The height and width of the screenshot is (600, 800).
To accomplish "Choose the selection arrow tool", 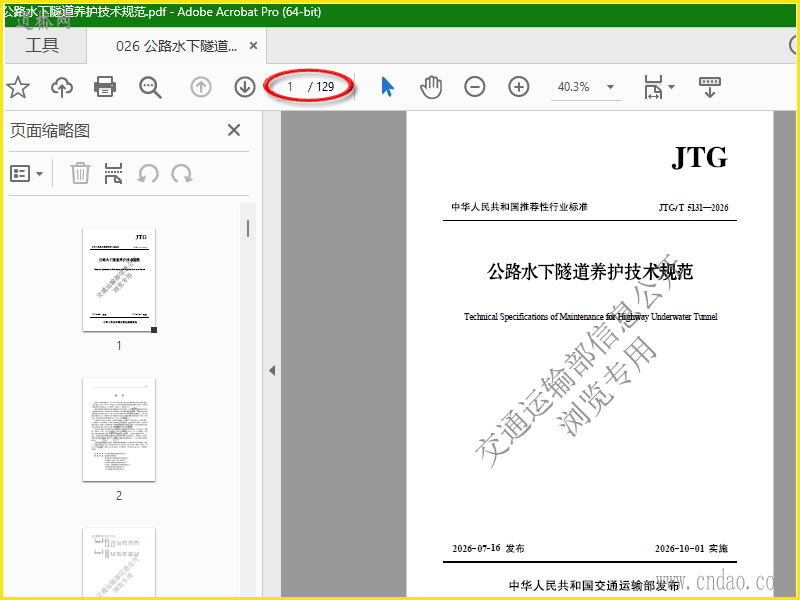I will pos(388,87).
